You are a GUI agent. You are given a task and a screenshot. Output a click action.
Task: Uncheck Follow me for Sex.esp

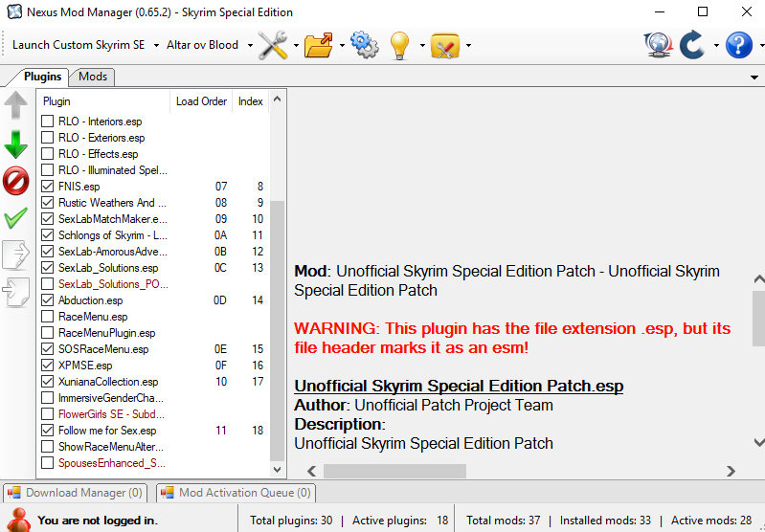pos(47,431)
